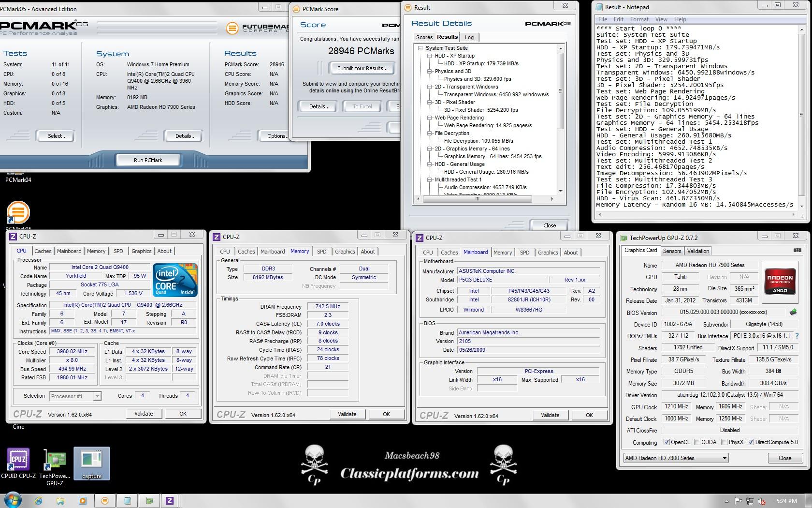Launch Windows Media Player from taskbar
812x508 pixels.
[82, 501]
